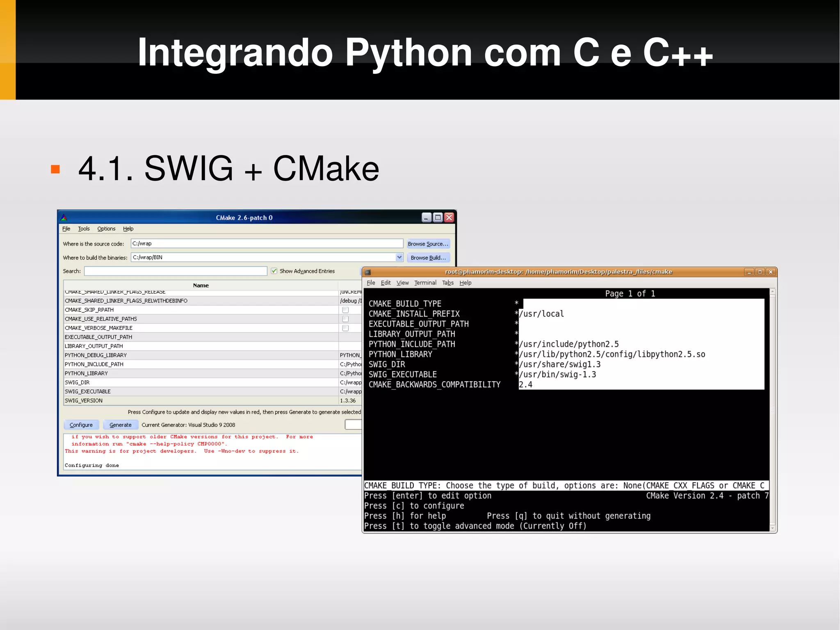Image resolution: width=840 pixels, height=630 pixels.
Task: Click CMAKE_BUILD_TYPE entry in terminal
Action: point(405,304)
